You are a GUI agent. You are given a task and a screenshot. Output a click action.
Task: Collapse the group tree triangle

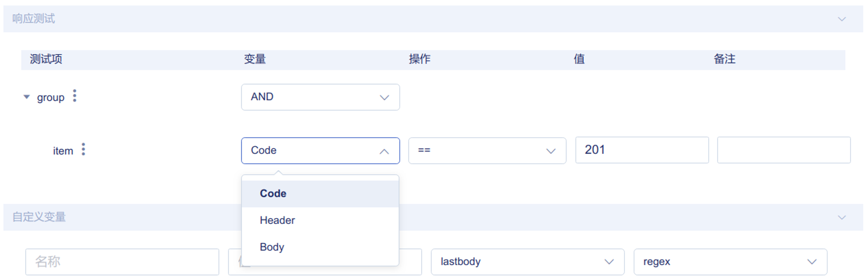tap(26, 97)
